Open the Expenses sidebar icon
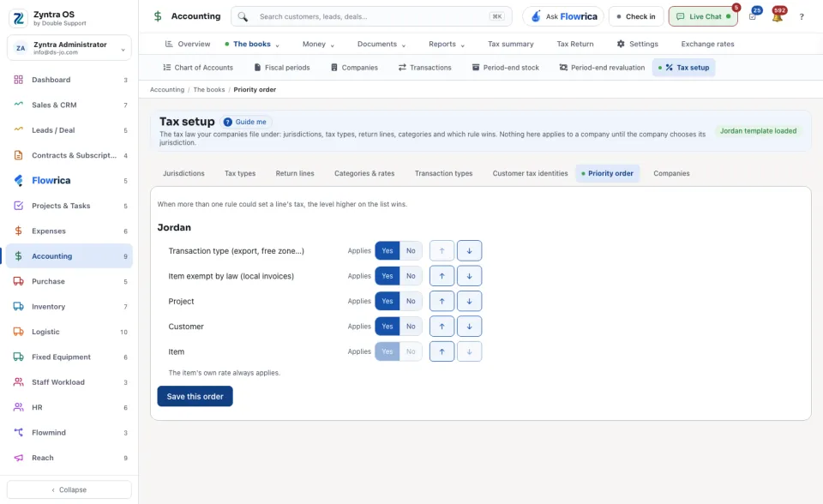The image size is (823, 504). click(x=18, y=231)
